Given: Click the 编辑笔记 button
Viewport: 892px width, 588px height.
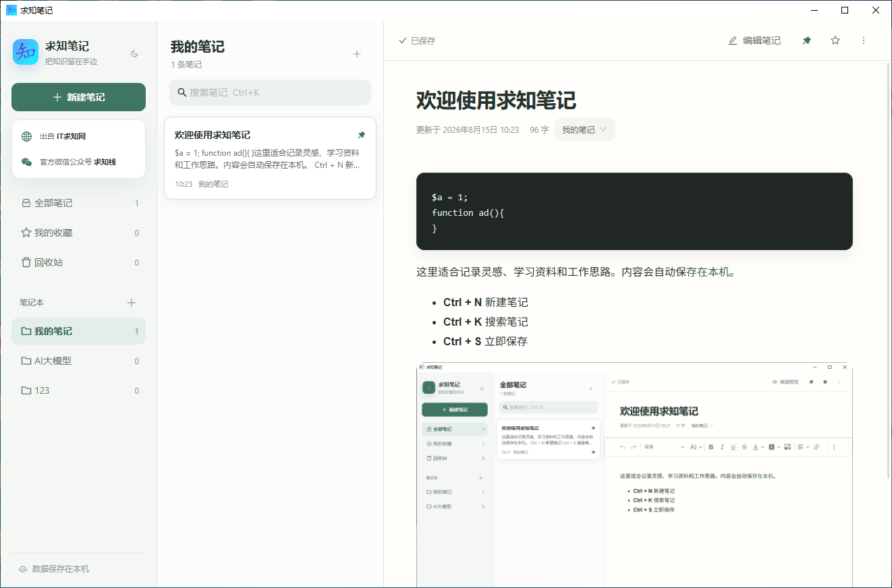Looking at the screenshot, I should 754,40.
